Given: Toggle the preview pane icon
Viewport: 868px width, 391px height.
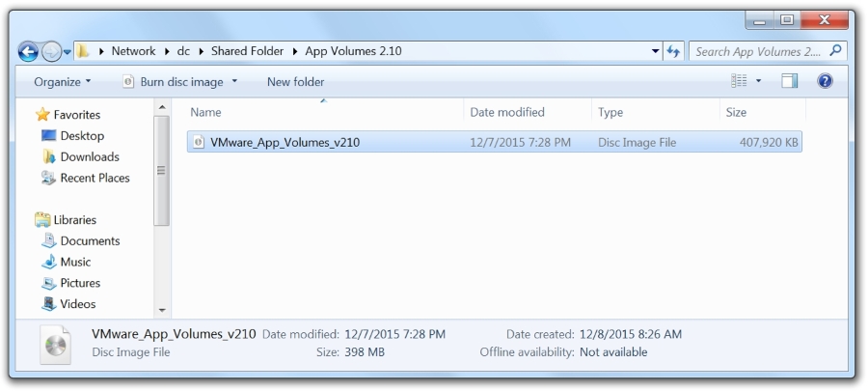Looking at the screenshot, I should [789, 81].
